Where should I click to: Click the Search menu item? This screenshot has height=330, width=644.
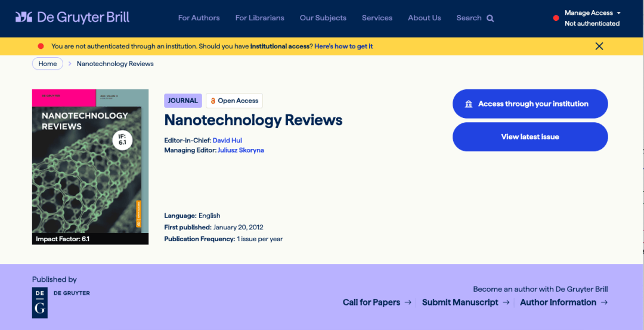coord(469,18)
